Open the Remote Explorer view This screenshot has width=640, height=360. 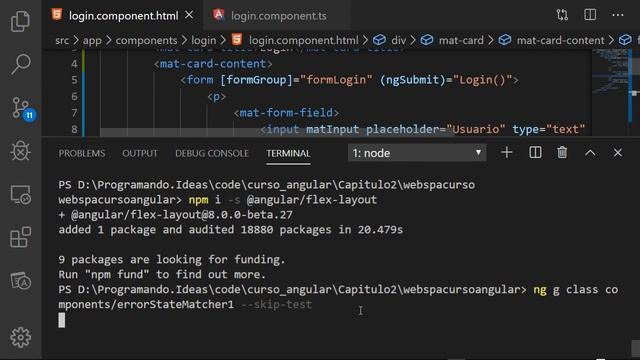coord(20,195)
